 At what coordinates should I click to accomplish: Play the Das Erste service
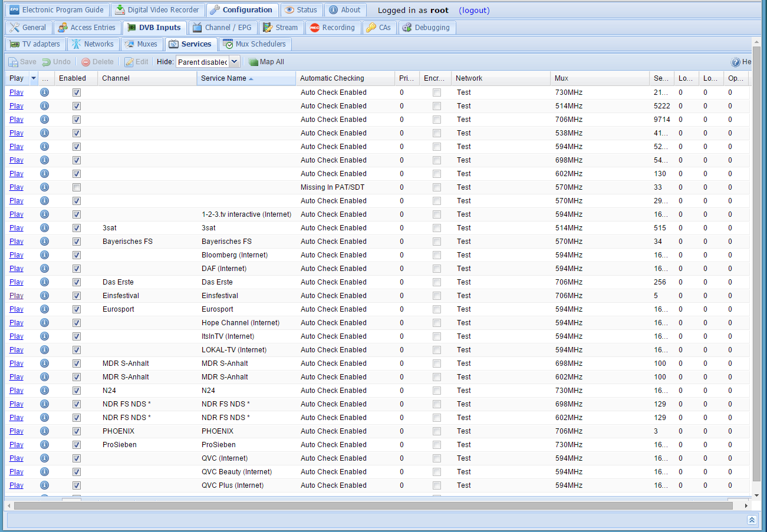[17, 282]
